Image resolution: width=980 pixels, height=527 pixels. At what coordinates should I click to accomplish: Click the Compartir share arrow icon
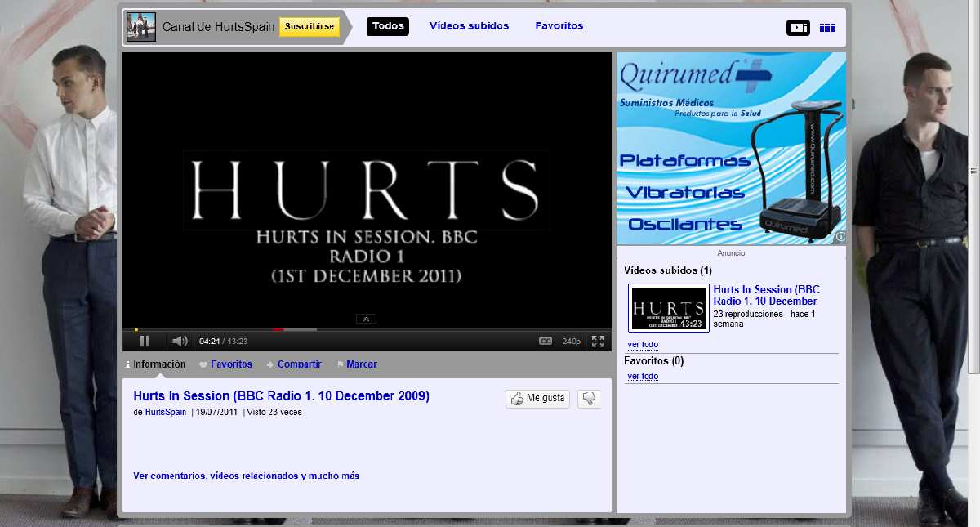click(269, 364)
